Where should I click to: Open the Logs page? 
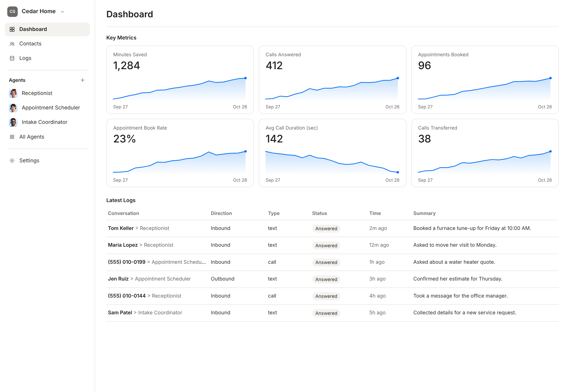click(x=47, y=58)
